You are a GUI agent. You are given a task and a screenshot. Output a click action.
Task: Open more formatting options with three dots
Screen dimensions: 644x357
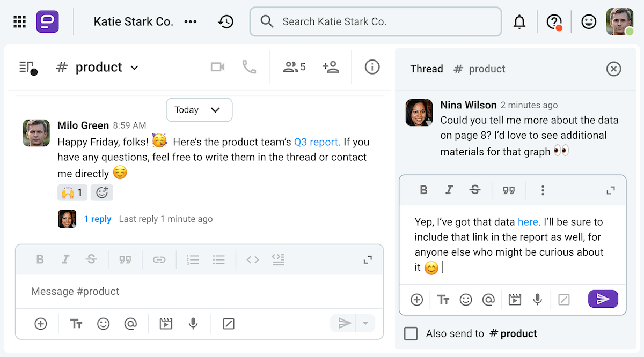(543, 190)
